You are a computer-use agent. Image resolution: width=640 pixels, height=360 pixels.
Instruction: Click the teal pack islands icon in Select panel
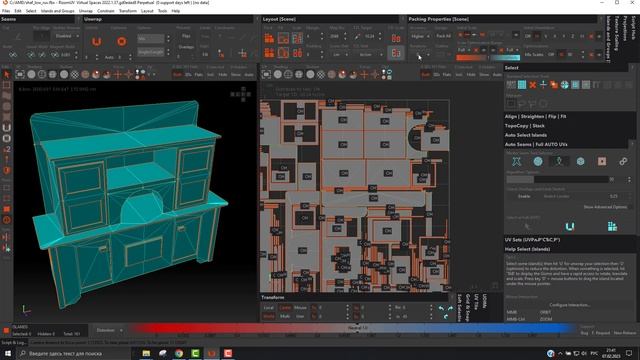click(x=612, y=227)
